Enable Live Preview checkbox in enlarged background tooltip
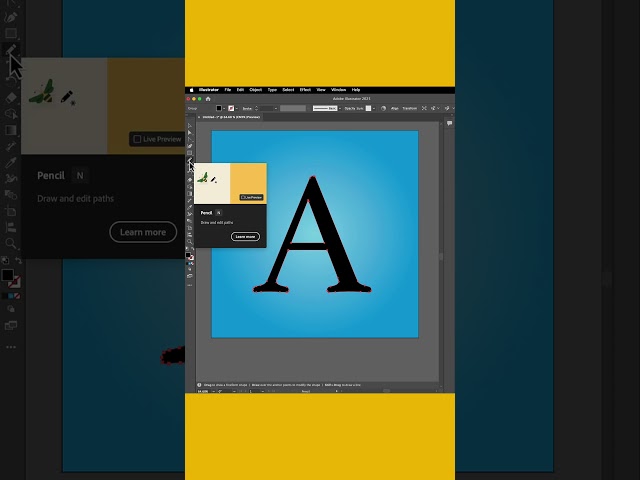 point(137,139)
